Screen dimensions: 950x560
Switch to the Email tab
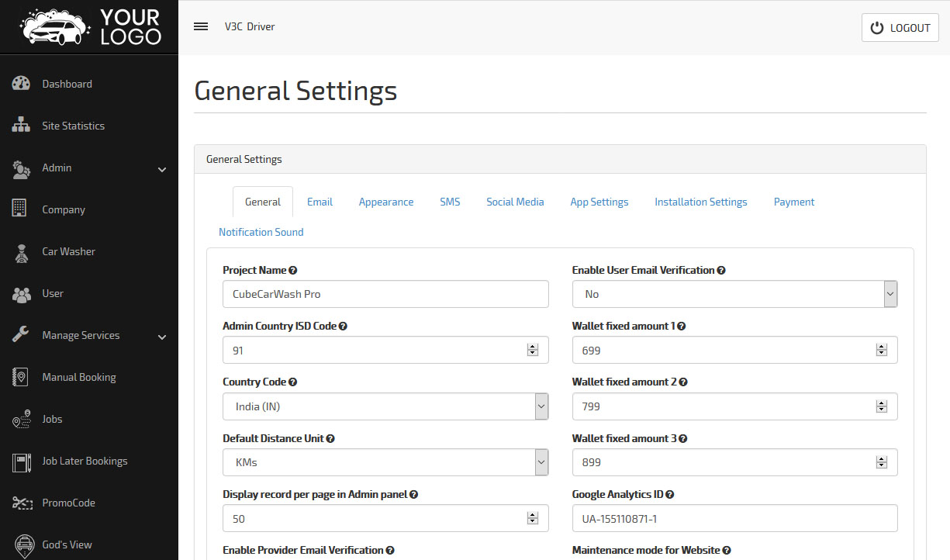[320, 202]
